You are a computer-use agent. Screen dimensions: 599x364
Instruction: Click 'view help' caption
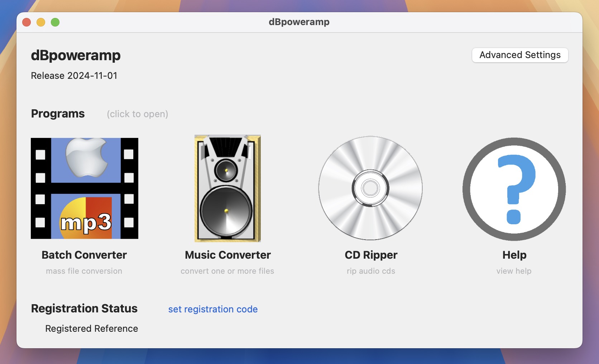pyautogui.click(x=514, y=271)
